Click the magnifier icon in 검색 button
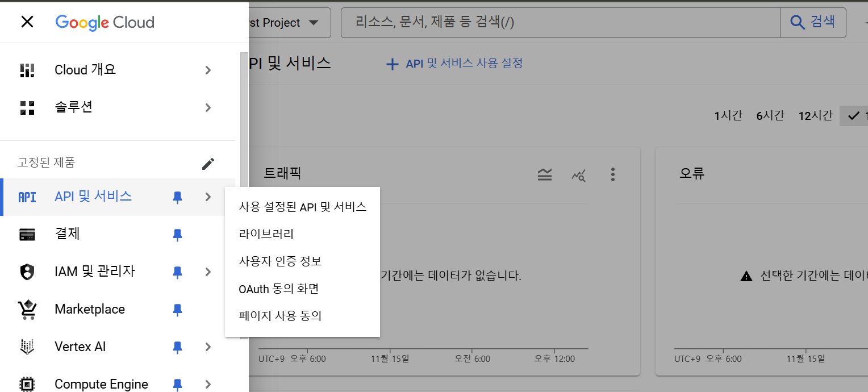868x392 pixels. 798,23
